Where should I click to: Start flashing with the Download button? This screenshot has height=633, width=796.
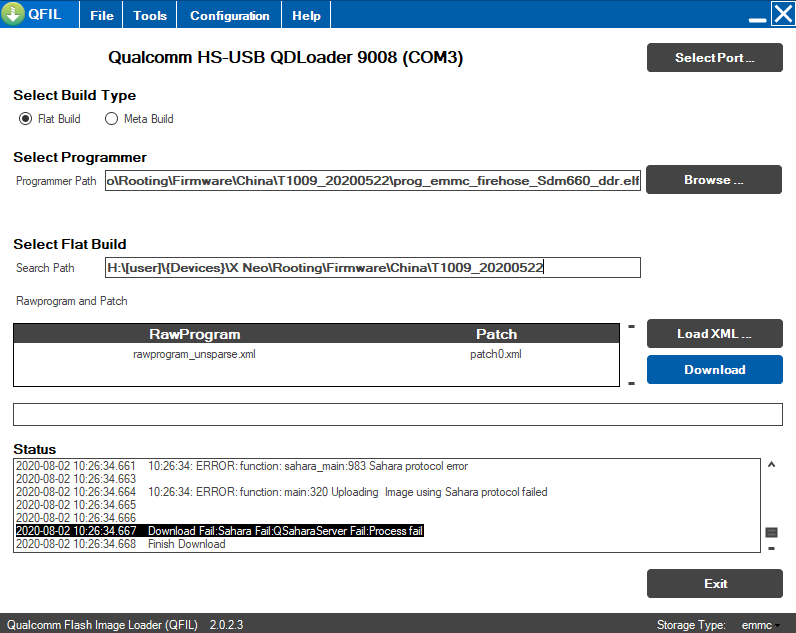tap(714, 370)
